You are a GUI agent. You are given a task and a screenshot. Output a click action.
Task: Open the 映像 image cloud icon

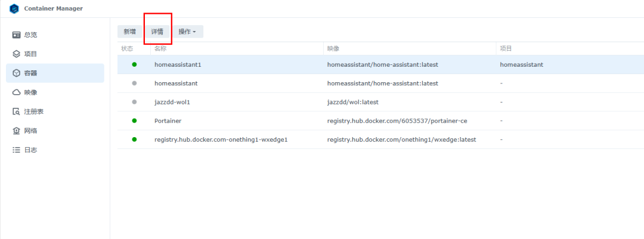point(16,92)
